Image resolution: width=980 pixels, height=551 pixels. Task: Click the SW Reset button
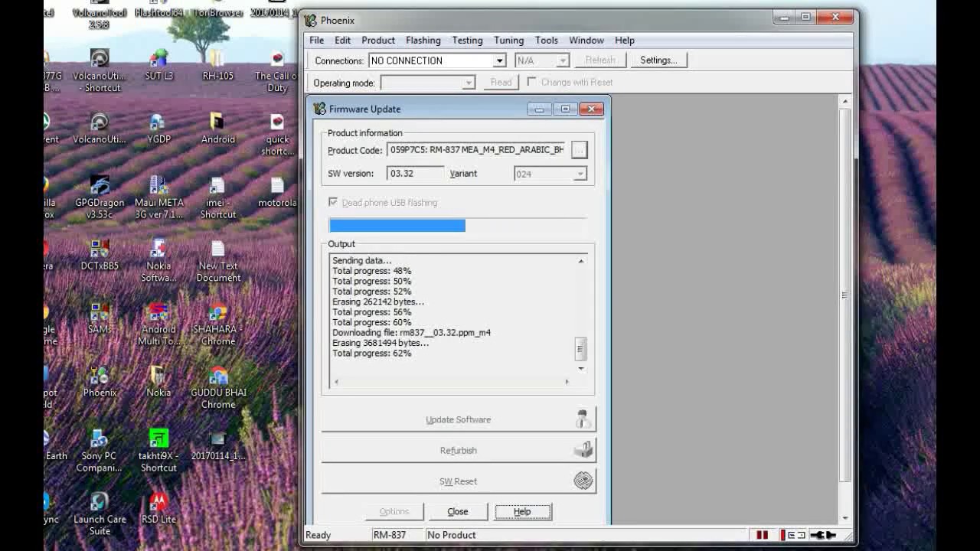(458, 481)
